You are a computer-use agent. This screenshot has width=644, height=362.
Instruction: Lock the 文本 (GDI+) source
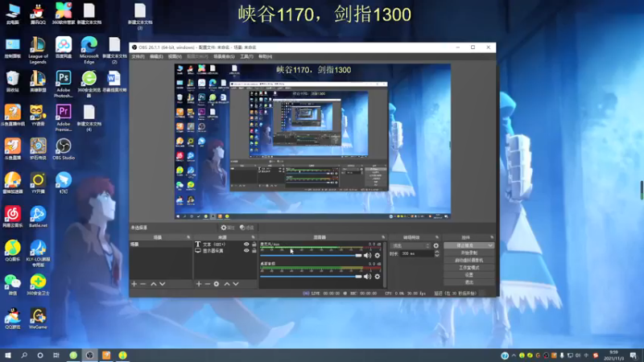tap(254, 245)
